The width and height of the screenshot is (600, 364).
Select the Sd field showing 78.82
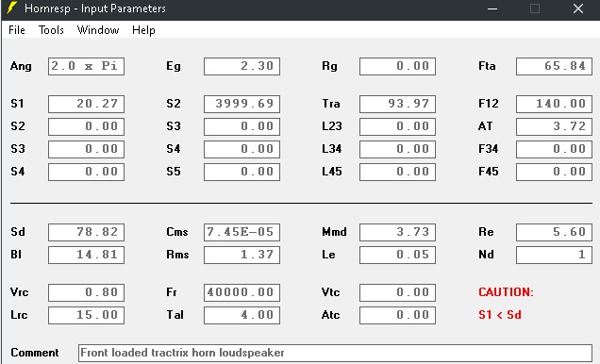pyautogui.click(x=86, y=233)
